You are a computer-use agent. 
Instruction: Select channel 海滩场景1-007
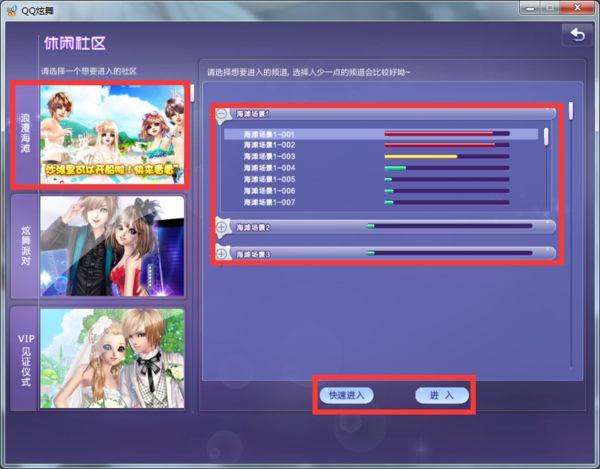click(381, 202)
